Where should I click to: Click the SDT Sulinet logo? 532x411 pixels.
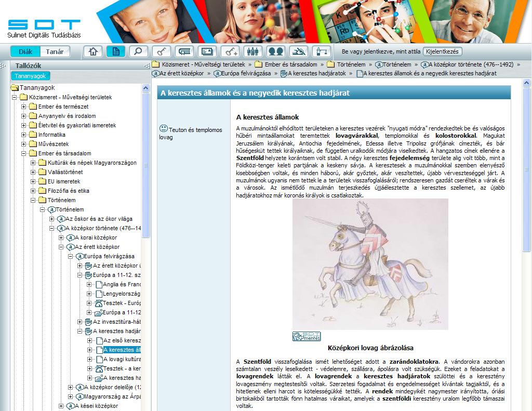[x=44, y=29]
